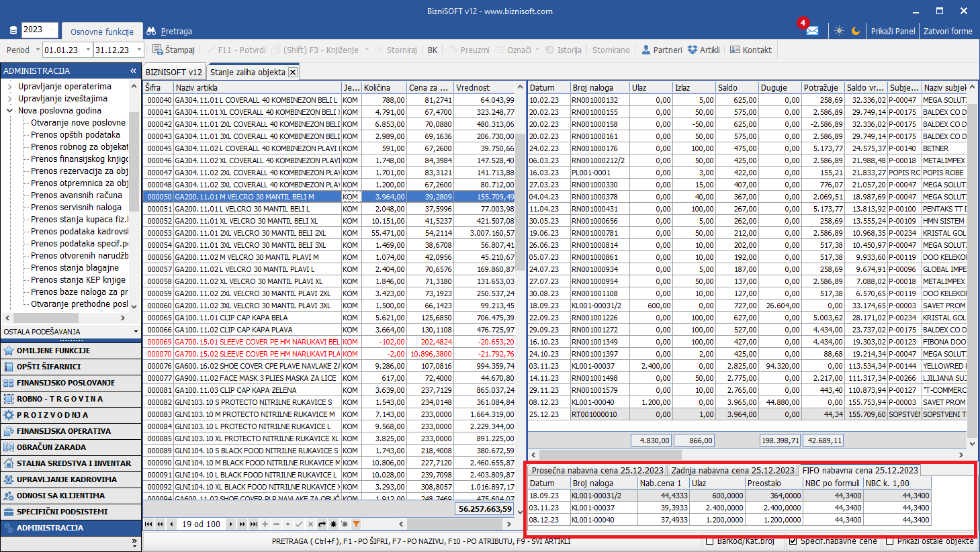Click the Zatvori forme button
Screen dimensions: 980x552
pos(947,31)
